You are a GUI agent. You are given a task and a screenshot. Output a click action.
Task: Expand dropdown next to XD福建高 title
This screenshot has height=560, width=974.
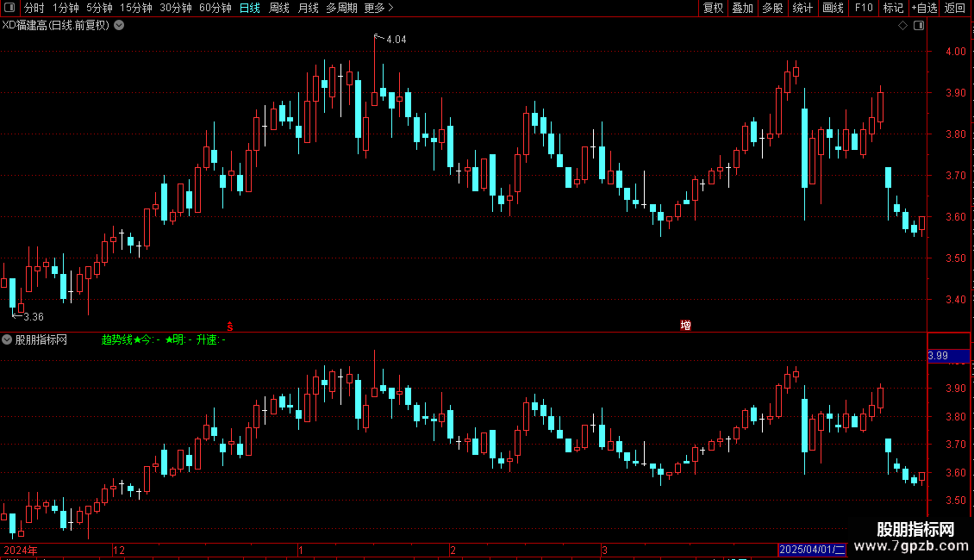pyautogui.click(x=119, y=26)
